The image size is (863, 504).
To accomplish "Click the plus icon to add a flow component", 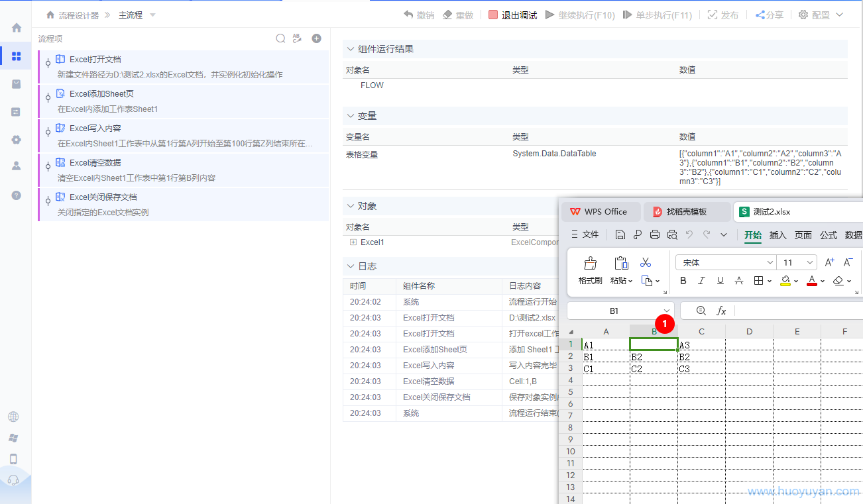I will (316, 38).
